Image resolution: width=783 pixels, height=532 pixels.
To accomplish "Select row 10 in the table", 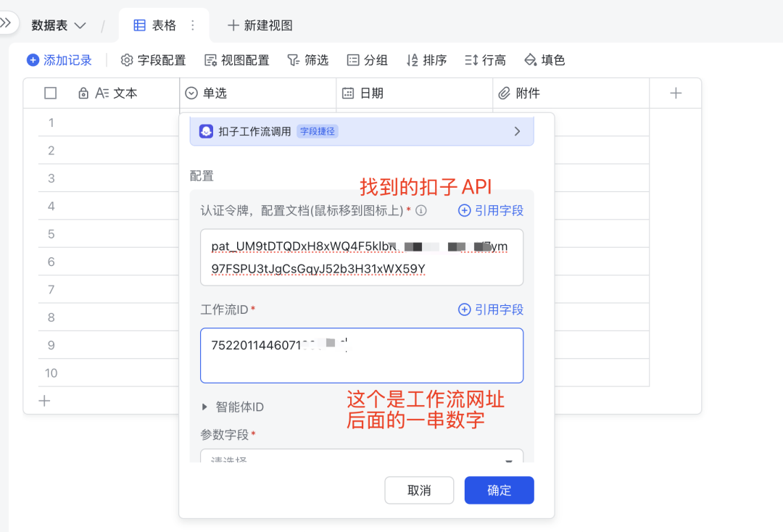I will pyautogui.click(x=51, y=373).
